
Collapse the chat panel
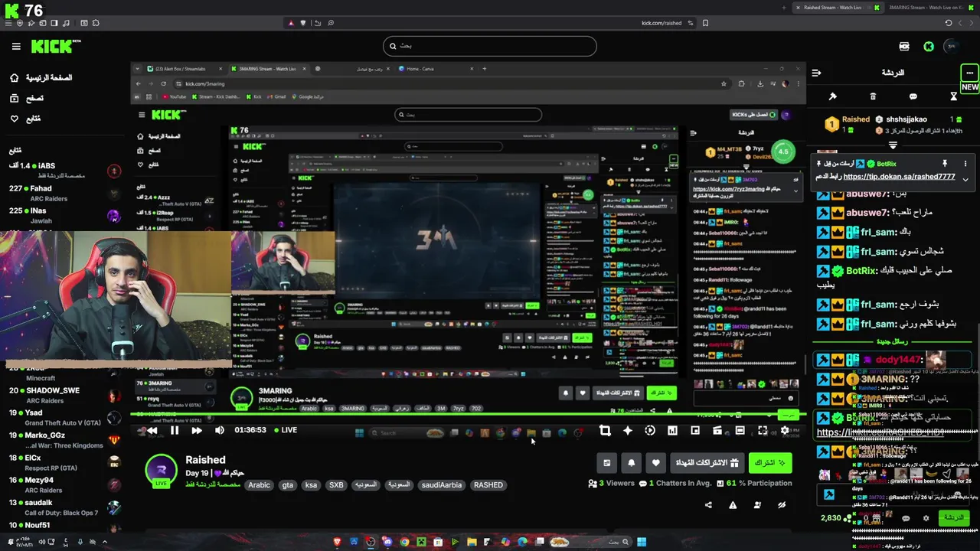816,73
